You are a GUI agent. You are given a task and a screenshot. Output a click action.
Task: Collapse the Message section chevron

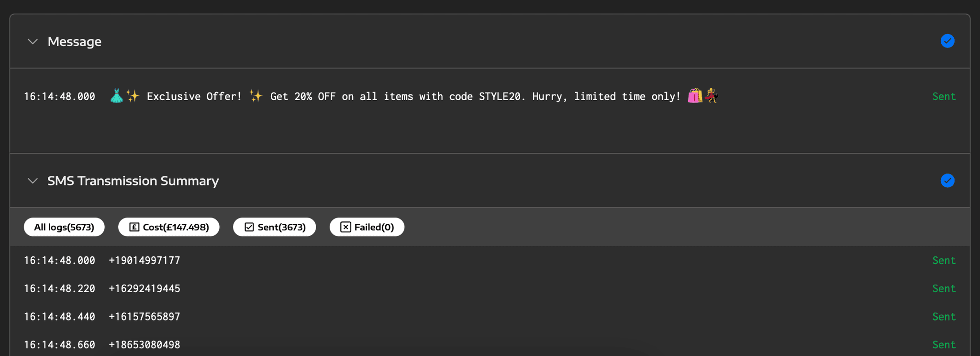click(33, 42)
